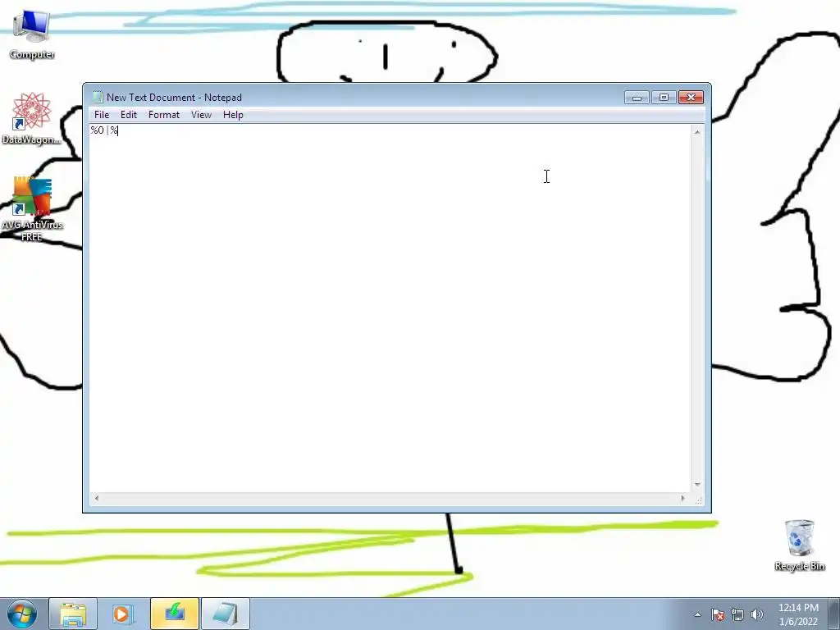Maximize the Notepad window

(664, 98)
